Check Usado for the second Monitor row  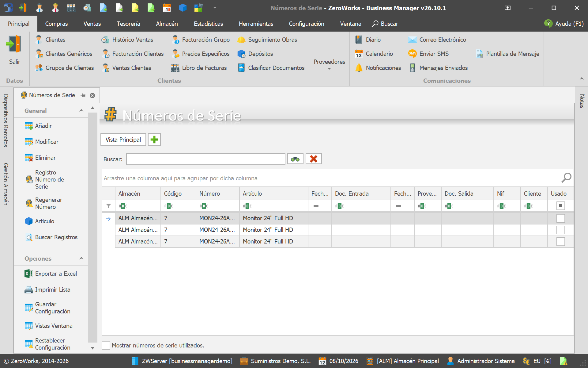tap(560, 230)
